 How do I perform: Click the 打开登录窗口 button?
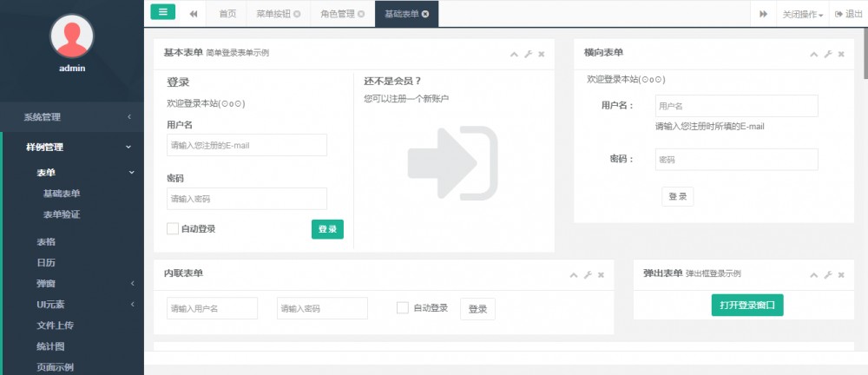747,306
